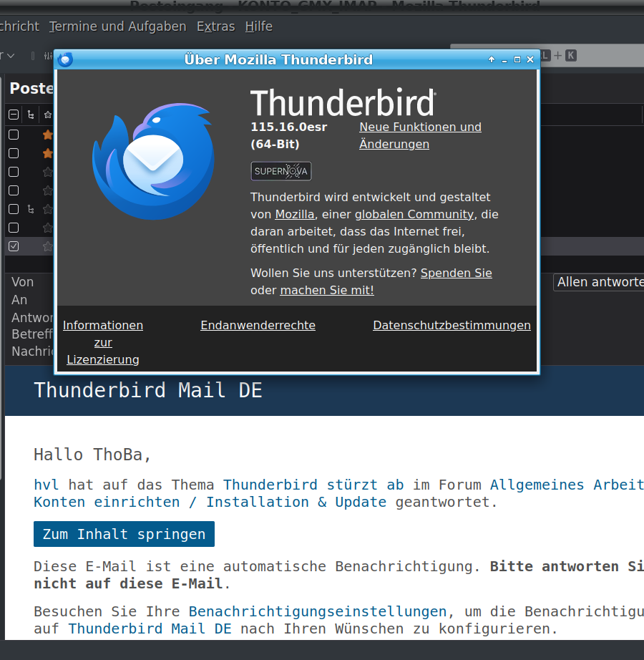
Task: Follow the Mozilla link
Action: coord(294,215)
